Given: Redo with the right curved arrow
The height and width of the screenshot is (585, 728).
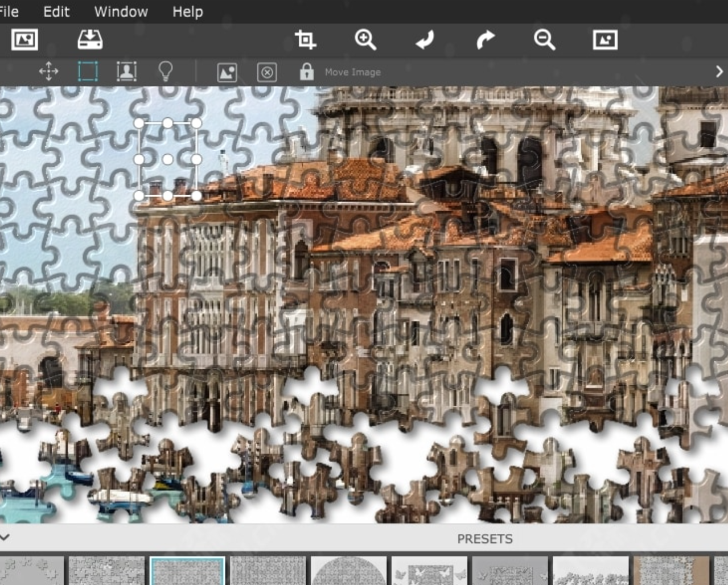Looking at the screenshot, I should [x=485, y=40].
